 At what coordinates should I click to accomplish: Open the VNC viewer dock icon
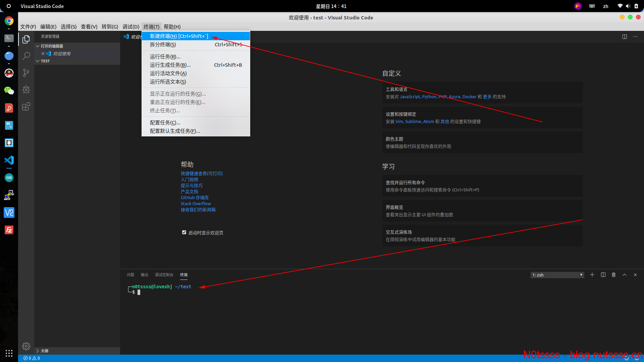(9, 213)
